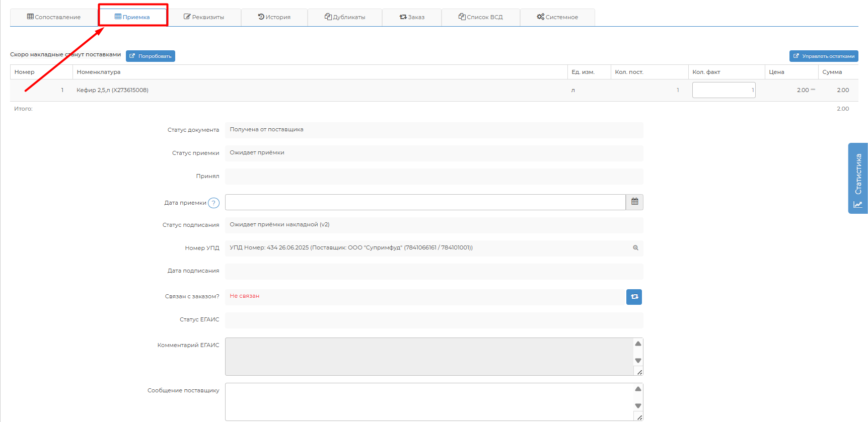Click the minus icon next to price 2.00

point(813,90)
